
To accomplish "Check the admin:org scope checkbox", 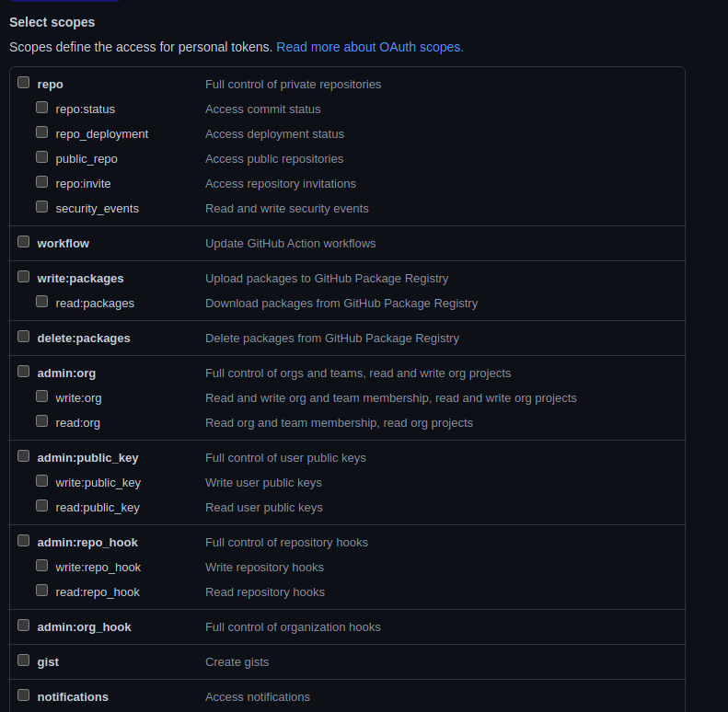I will pyautogui.click(x=24, y=372).
